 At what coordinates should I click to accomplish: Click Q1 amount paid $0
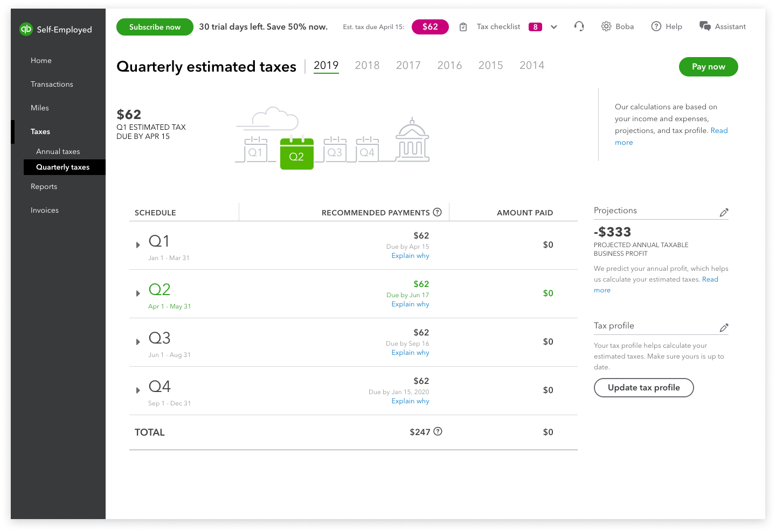tap(548, 245)
